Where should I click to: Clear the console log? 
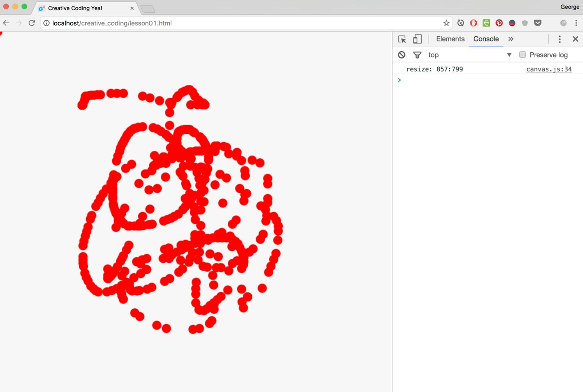(x=402, y=55)
